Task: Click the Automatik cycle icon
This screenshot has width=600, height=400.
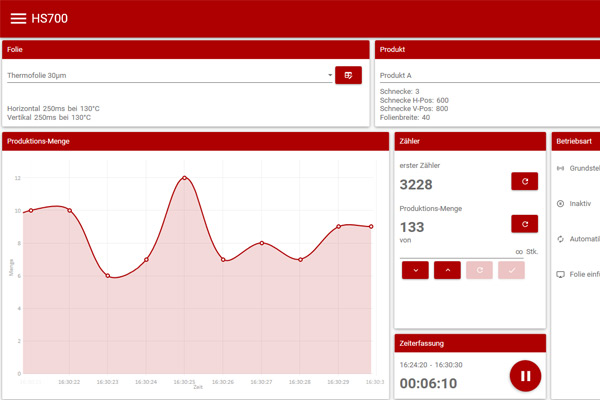Action: point(560,239)
